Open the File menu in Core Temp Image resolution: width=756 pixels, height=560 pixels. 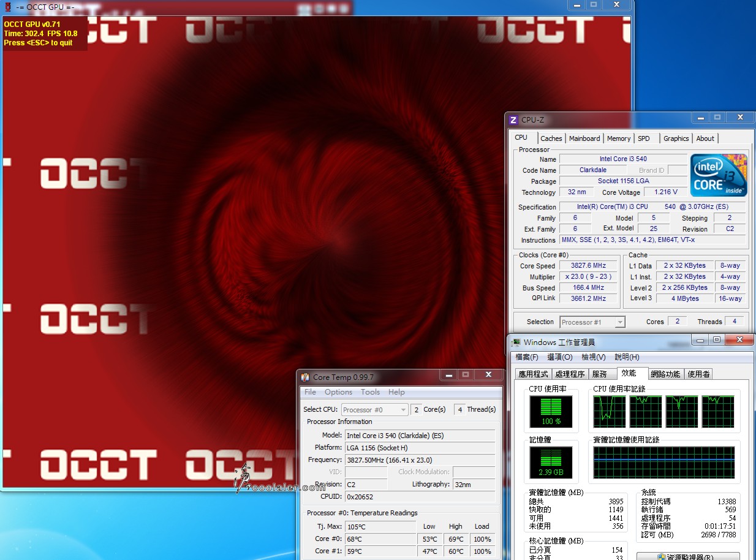coord(311,392)
